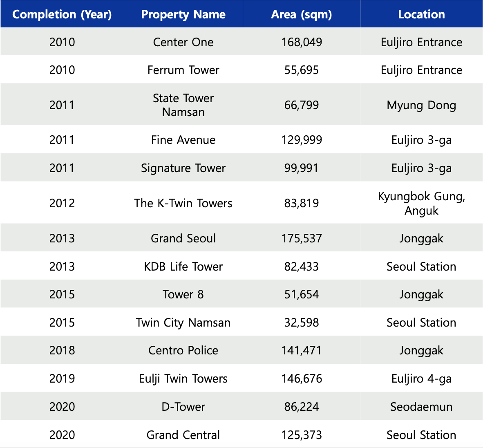
Task: Click year 2012 in K-Twin Towers row
Action: (x=62, y=203)
